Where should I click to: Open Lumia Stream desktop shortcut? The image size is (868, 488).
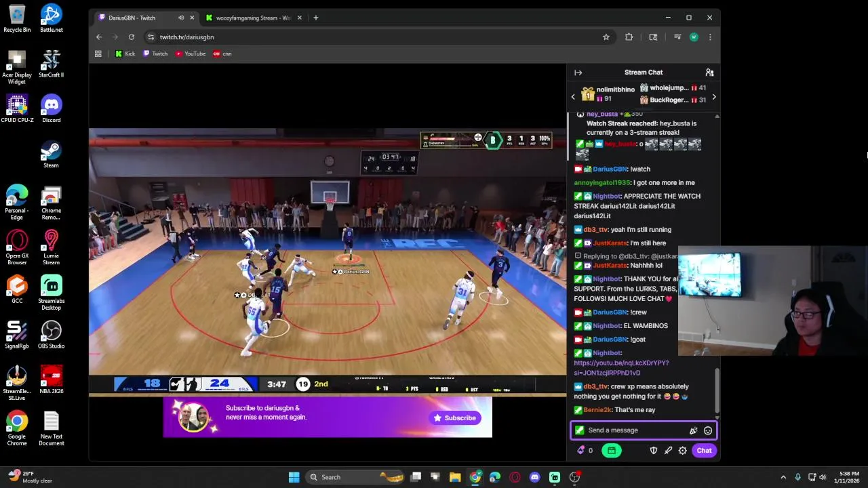click(x=52, y=247)
